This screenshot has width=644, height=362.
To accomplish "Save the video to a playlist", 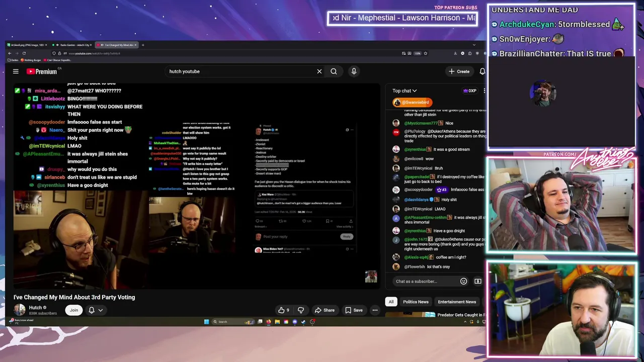I will tap(354, 310).
